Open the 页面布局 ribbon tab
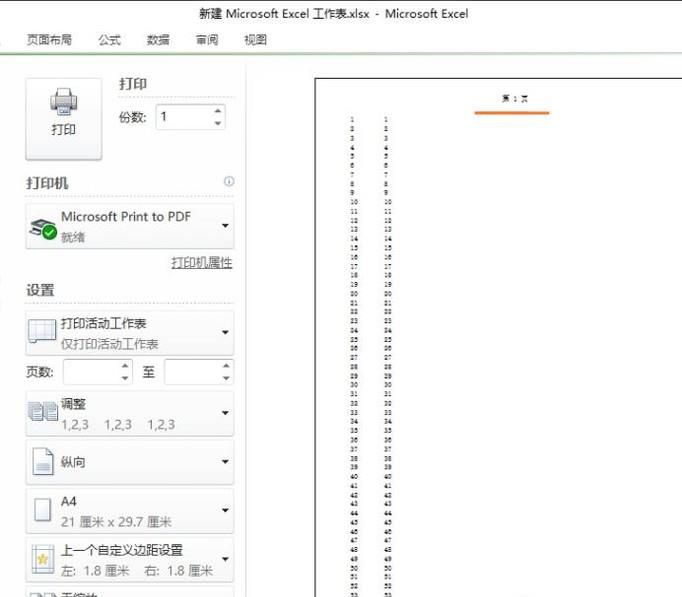682x597 pixels. click(49, 40)
